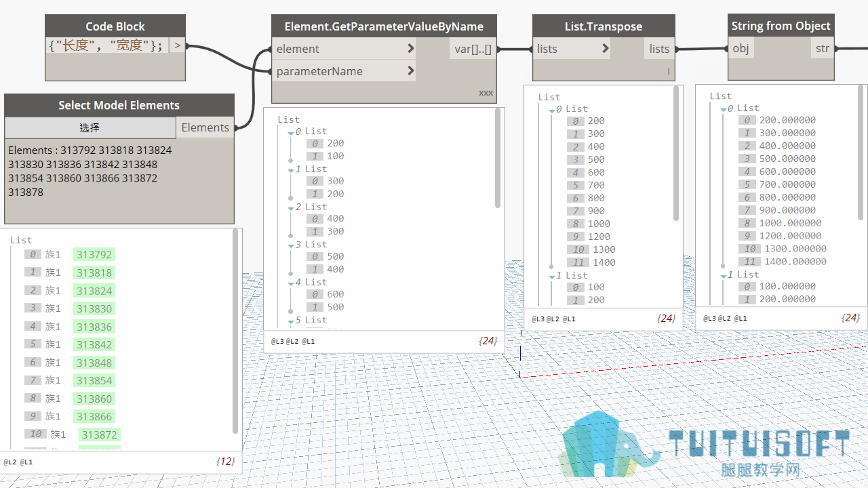Collapse '1 List' in the String from Object preview
868x488 pixels.
click(x=724, y=276)
